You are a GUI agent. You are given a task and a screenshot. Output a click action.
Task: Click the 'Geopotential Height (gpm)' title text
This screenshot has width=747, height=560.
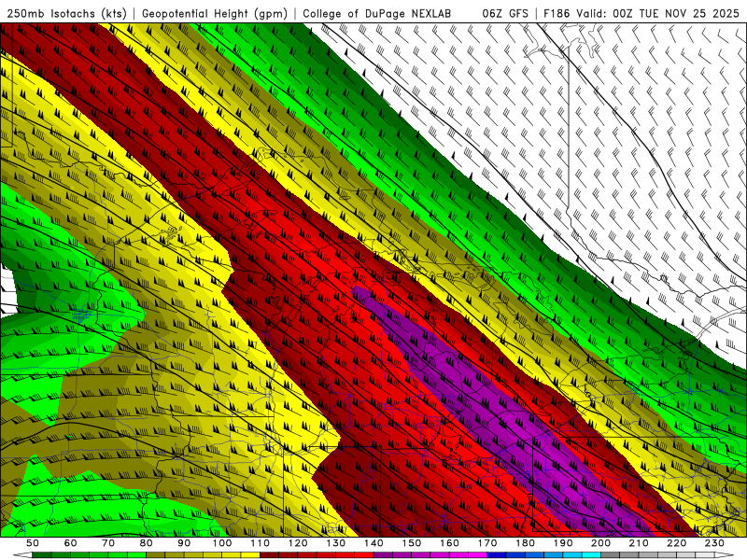point(215,14)
